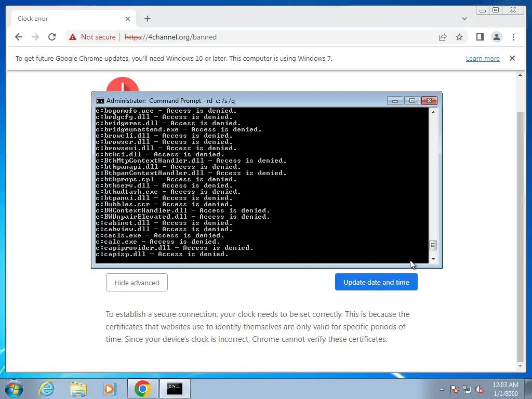
Task: Open Windows Media Player from taskbar
Action: pos(110,389)
